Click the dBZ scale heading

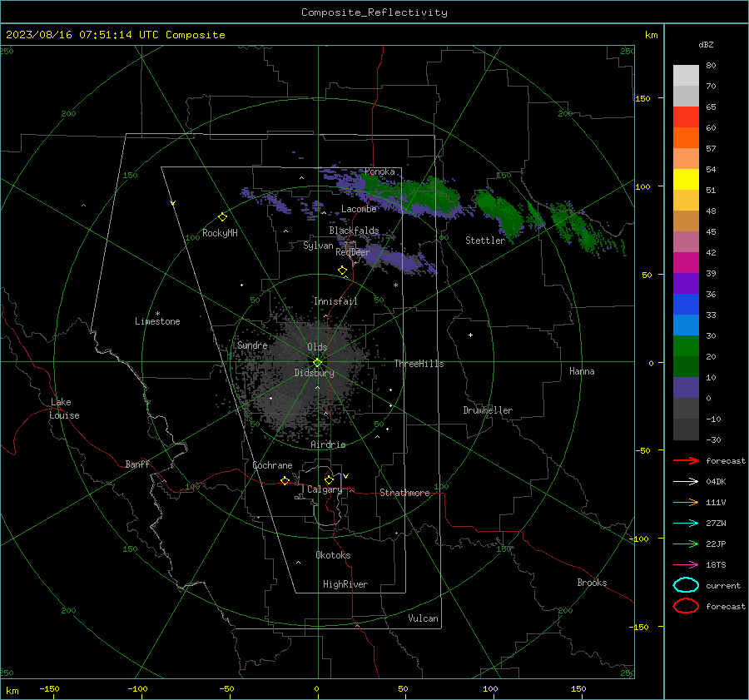(x=706, y=44)
